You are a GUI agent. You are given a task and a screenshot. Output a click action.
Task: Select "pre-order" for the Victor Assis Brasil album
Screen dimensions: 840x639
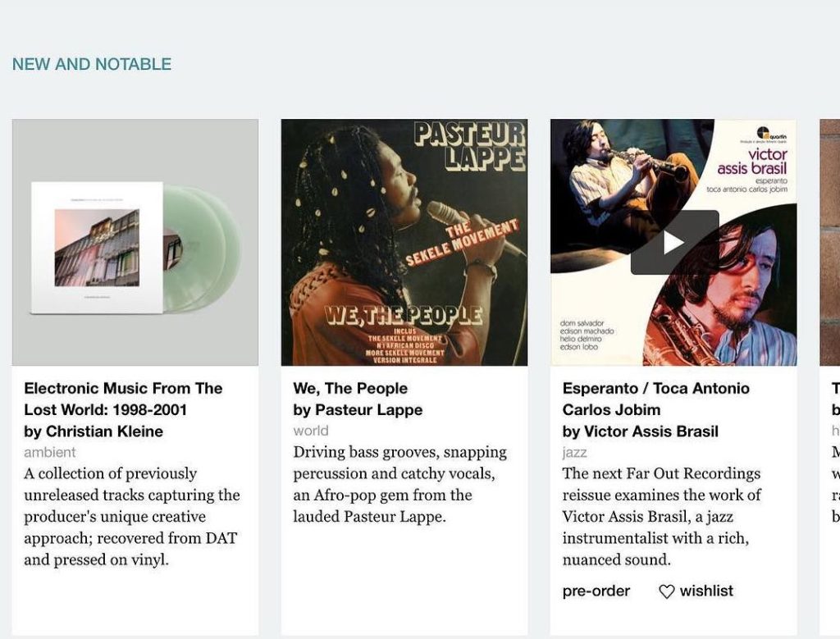pos(596,591)
